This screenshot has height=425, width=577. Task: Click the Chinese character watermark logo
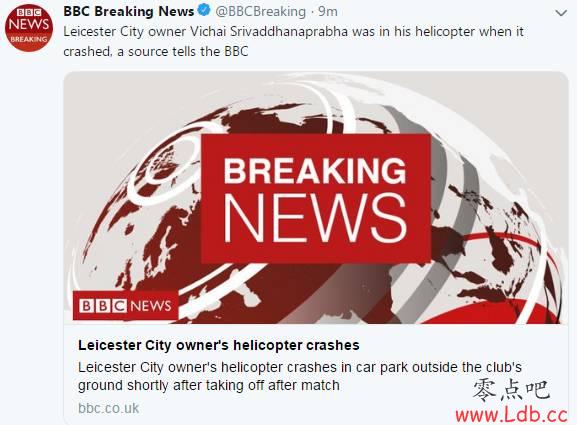coord(511,391)
